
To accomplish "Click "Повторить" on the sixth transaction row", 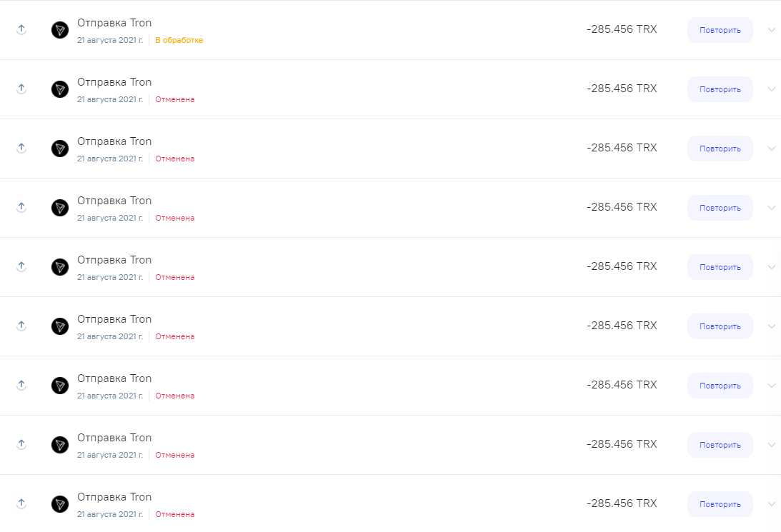I will pyautogui.click(x=720, y=326).
